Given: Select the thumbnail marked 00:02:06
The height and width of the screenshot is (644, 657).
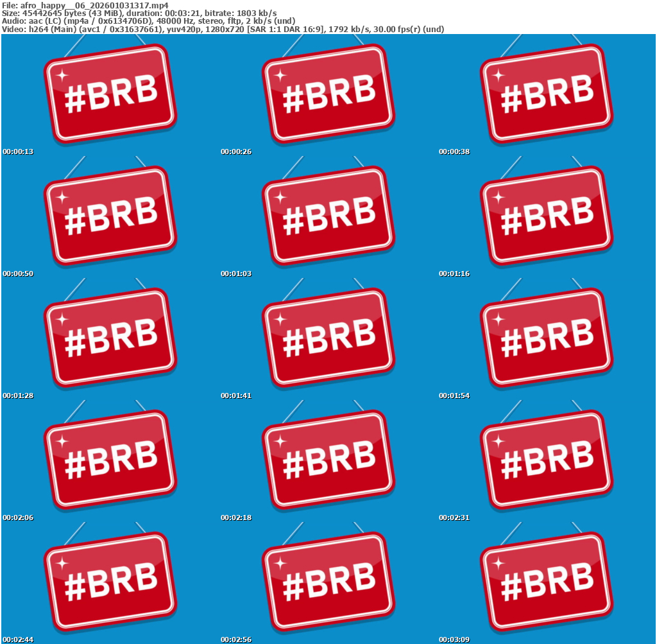Looking at the screenshot, I should coord(110,461).
